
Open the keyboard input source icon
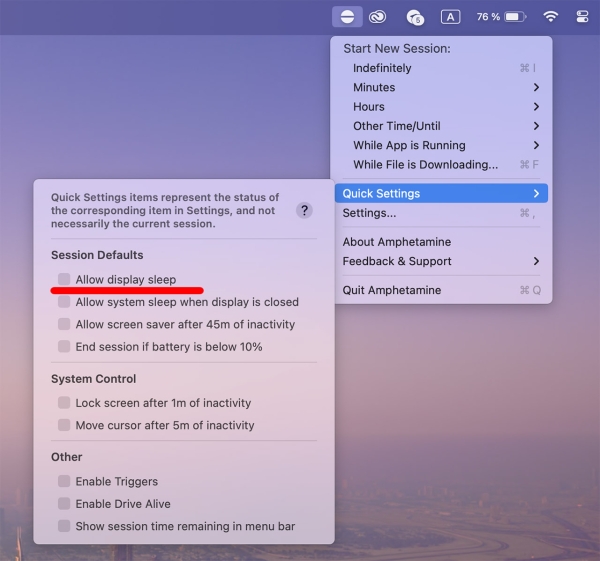[x=450, y=17]
